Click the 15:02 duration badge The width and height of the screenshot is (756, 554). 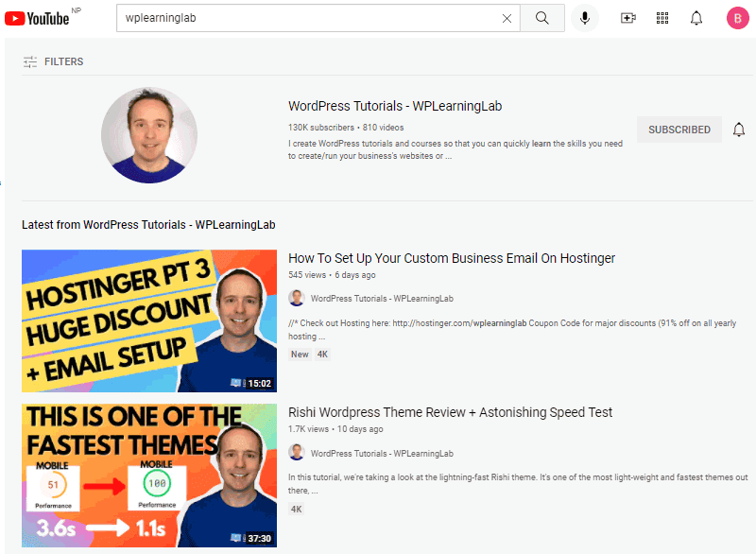(259, 383)
